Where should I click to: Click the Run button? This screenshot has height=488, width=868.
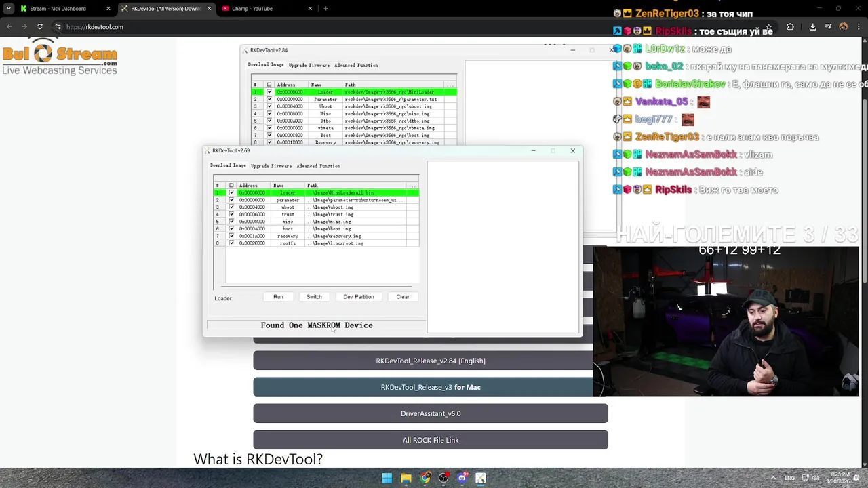click(x=278, y=297)
